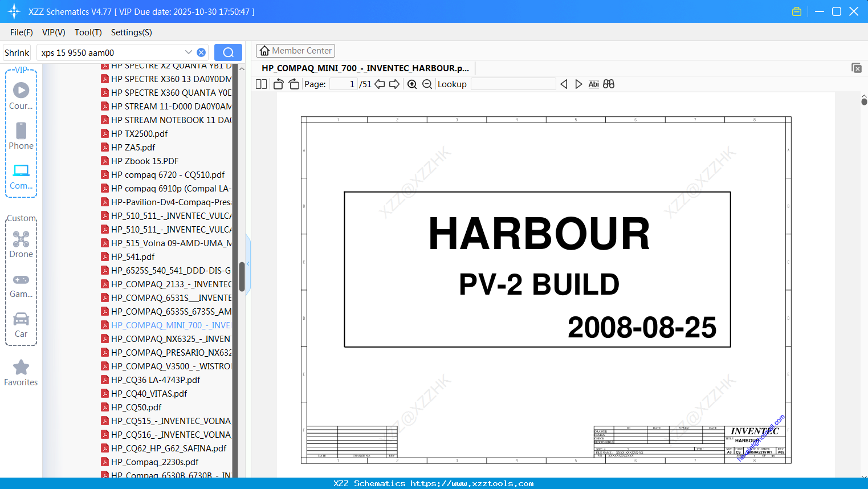Viewport: 868px width, 489px height.
Task: Open HP-Pavilion-Dv4-Compaq file
Action: (x=166, y=202)
